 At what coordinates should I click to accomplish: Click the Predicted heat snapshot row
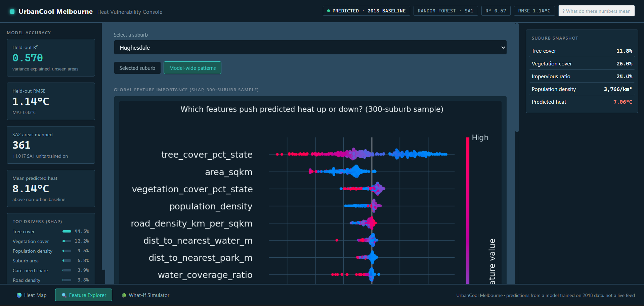coord(582,102)
